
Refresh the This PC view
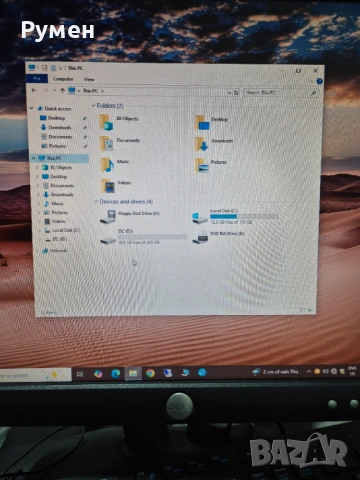pyautogui.click(x=236, y=93)
